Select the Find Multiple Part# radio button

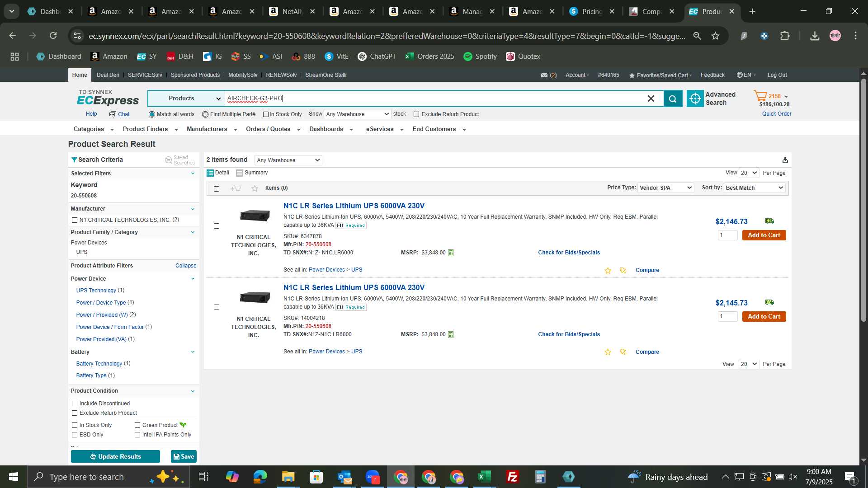(x=205, y=114)
